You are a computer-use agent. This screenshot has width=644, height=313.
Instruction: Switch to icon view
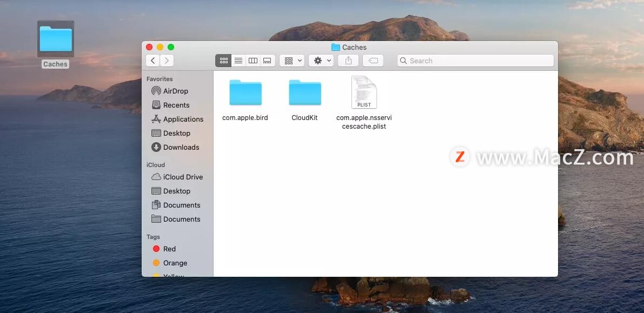[223, 61]
